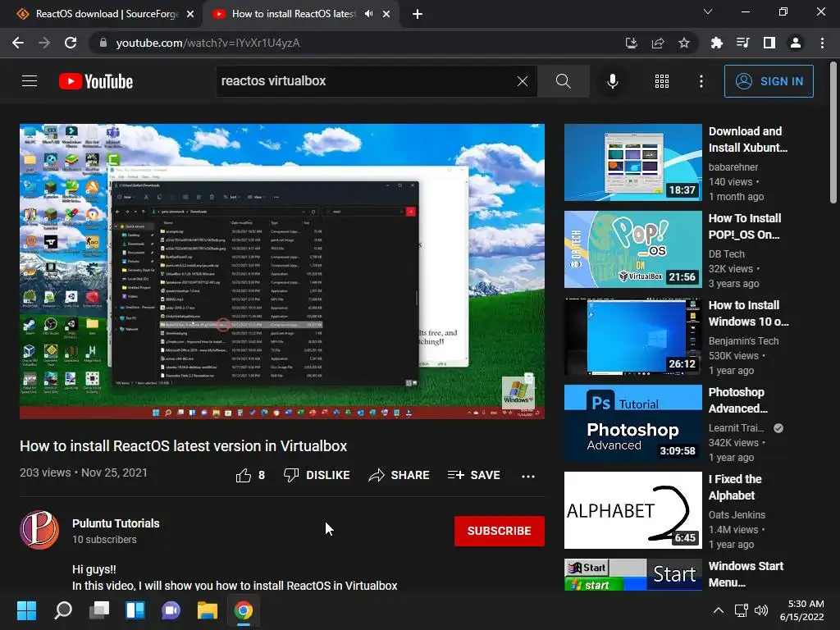Open the Chat taskbar icon

(x=171, y=610)
